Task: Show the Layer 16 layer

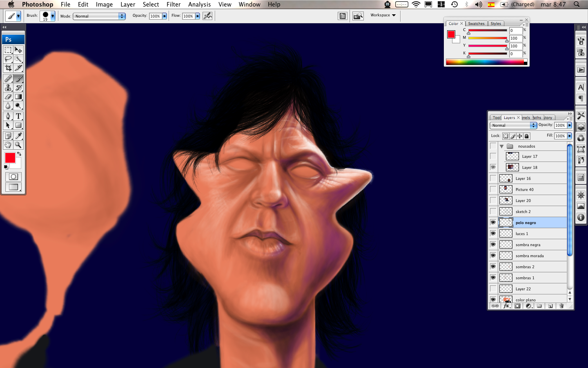Action: (493, 178)
